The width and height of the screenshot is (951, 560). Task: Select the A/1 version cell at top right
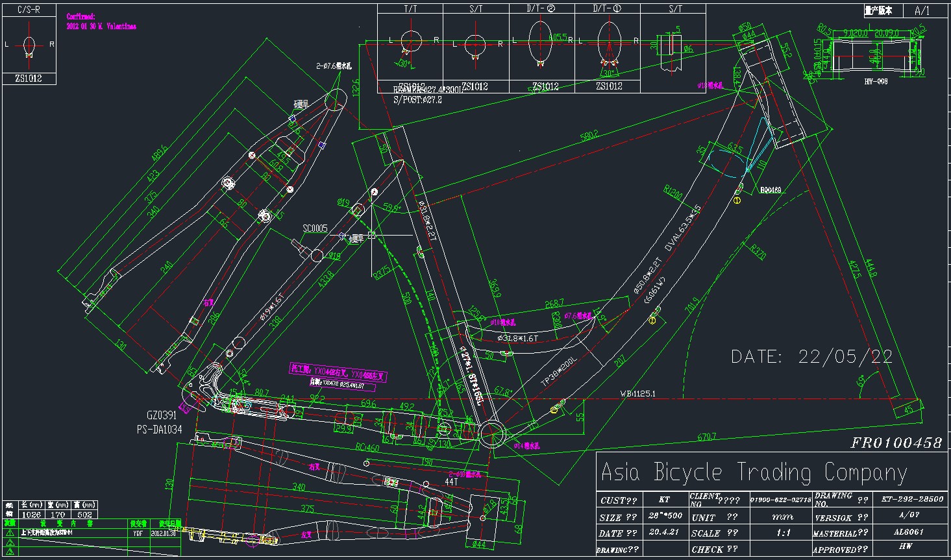pyautogui.click(x=922, y=10)
